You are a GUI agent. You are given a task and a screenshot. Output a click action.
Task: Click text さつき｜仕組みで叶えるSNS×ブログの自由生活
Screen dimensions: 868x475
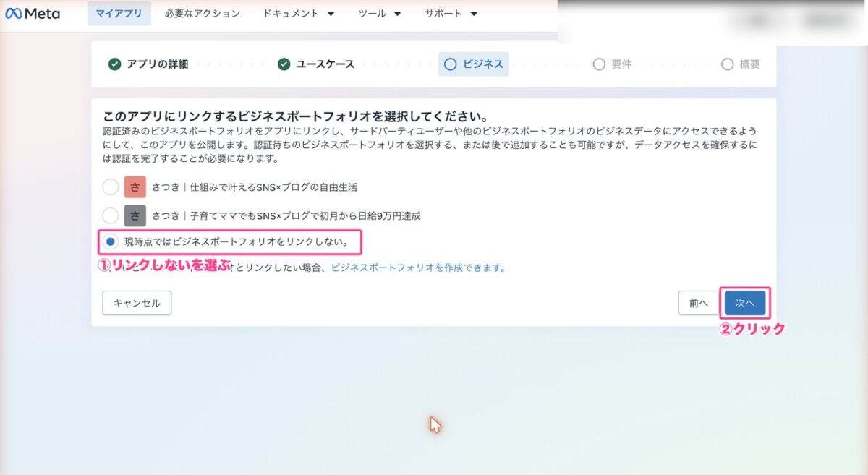[255, 187]
